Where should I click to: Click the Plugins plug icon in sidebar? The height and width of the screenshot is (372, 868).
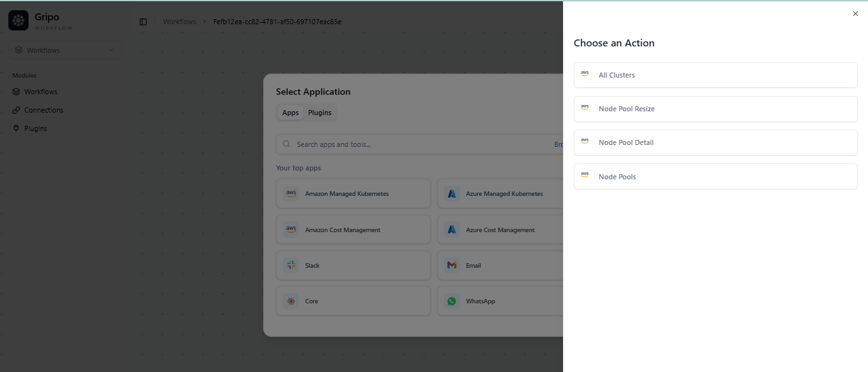coord(17,128)
